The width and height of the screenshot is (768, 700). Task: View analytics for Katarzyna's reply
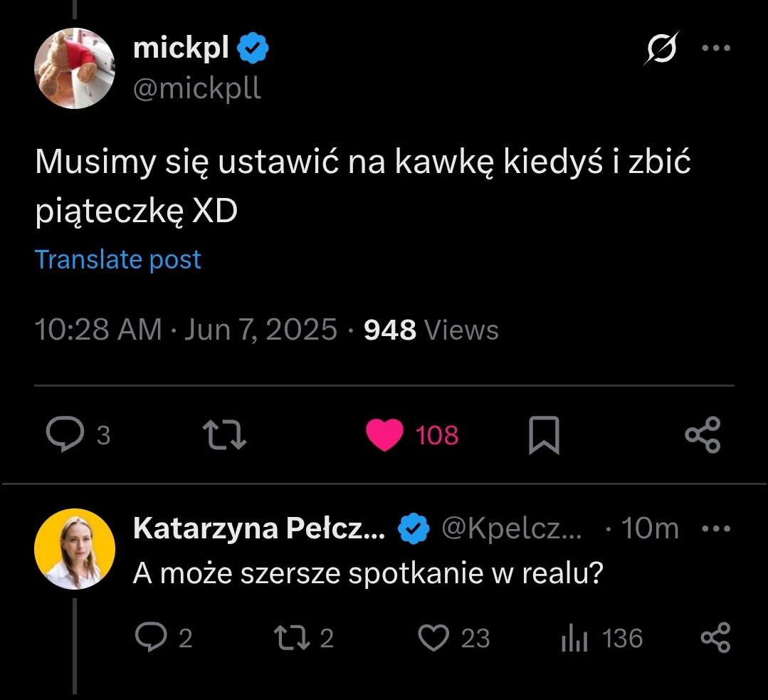coord(574,638)
